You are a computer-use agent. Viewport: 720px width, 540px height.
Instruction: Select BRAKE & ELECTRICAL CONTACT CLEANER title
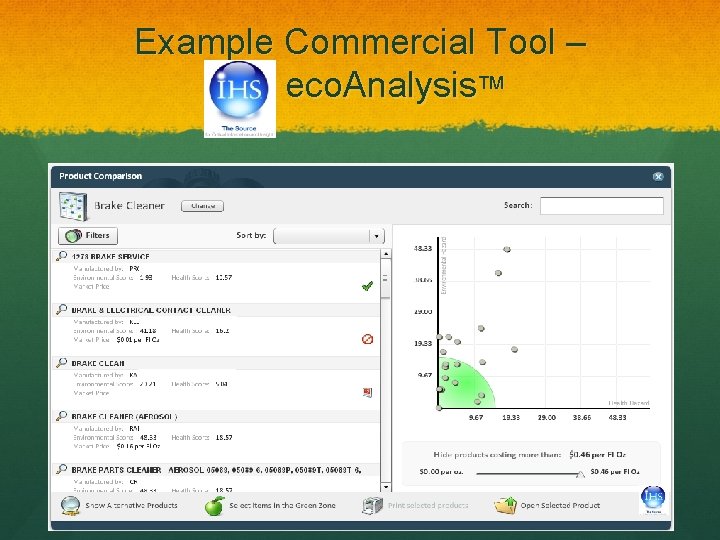[151, 310]
